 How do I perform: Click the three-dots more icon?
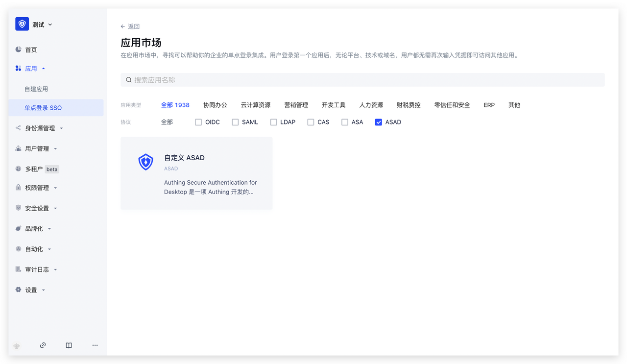click(x=95, y=345)
